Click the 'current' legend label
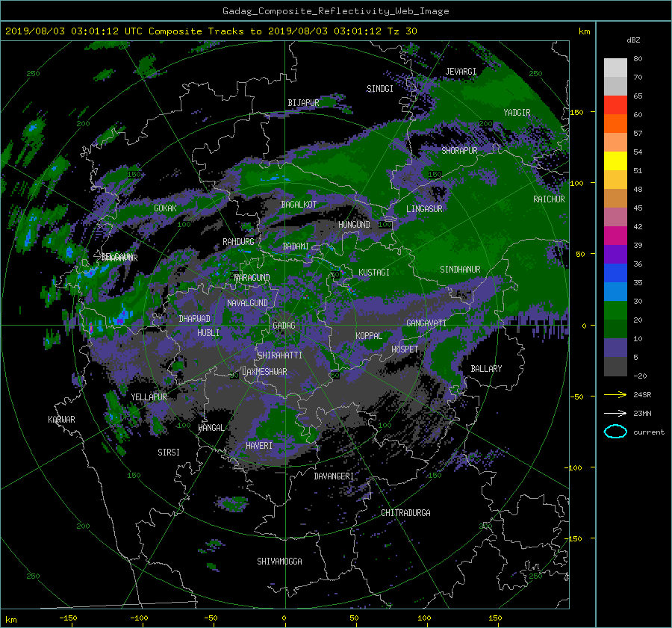This screenshot has height=628, width=672. 649,432
